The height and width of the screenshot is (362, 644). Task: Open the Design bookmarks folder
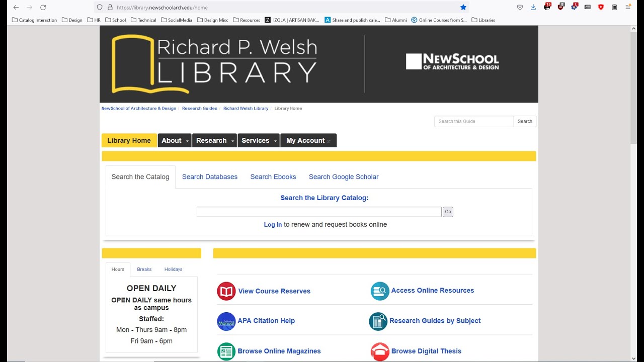[72, 20]
